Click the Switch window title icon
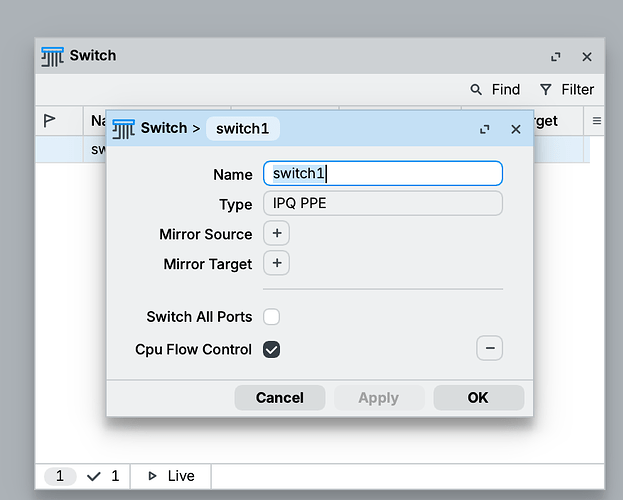The image size is (623, 500). (52, 56)
